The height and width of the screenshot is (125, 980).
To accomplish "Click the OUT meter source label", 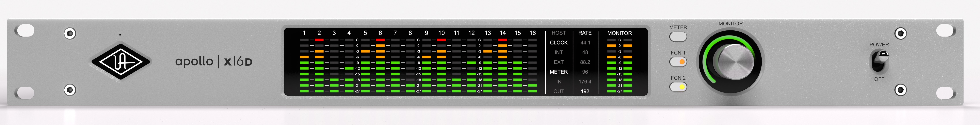I will point(559,92).
